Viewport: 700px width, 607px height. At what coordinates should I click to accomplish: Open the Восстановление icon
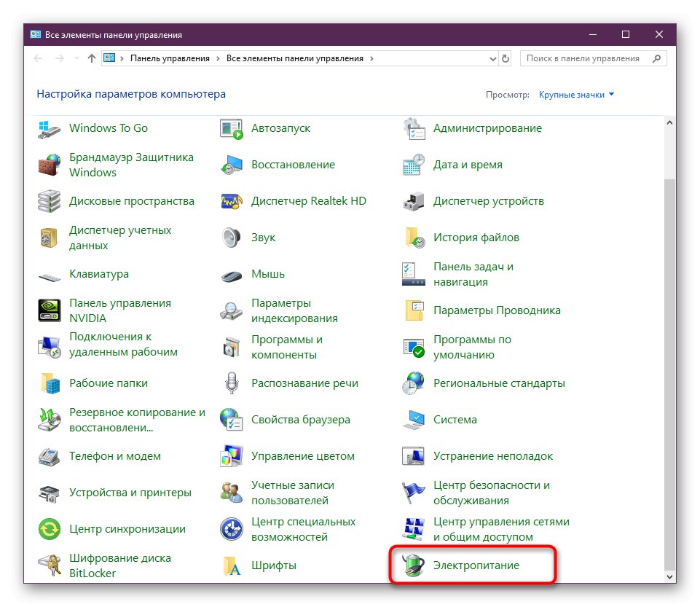click(x=231, y=165)
